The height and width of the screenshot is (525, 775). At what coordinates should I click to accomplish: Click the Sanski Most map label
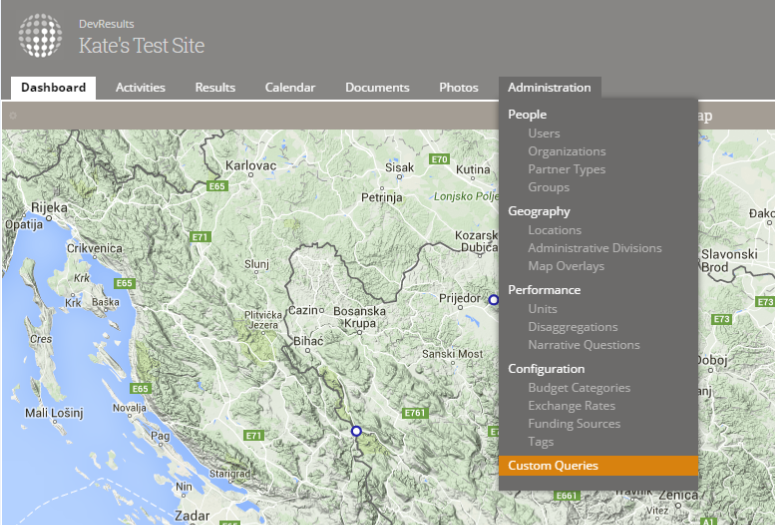452,354
